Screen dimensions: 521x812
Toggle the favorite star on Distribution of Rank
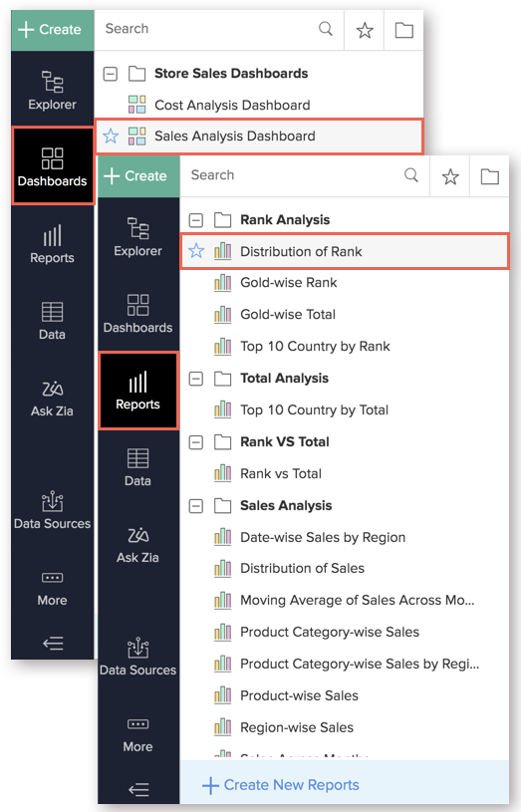point(196,252)
